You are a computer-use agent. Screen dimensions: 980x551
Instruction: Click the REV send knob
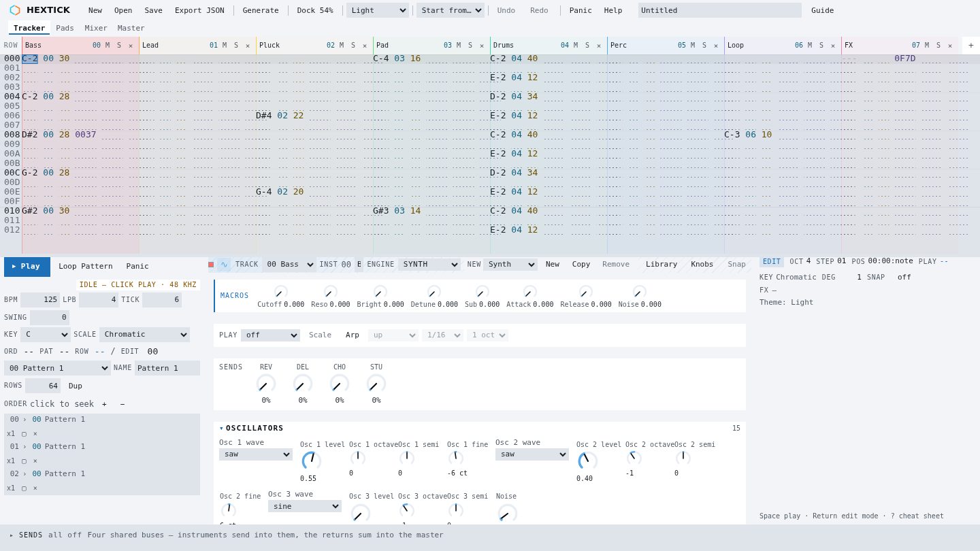(x=266, y=384)
